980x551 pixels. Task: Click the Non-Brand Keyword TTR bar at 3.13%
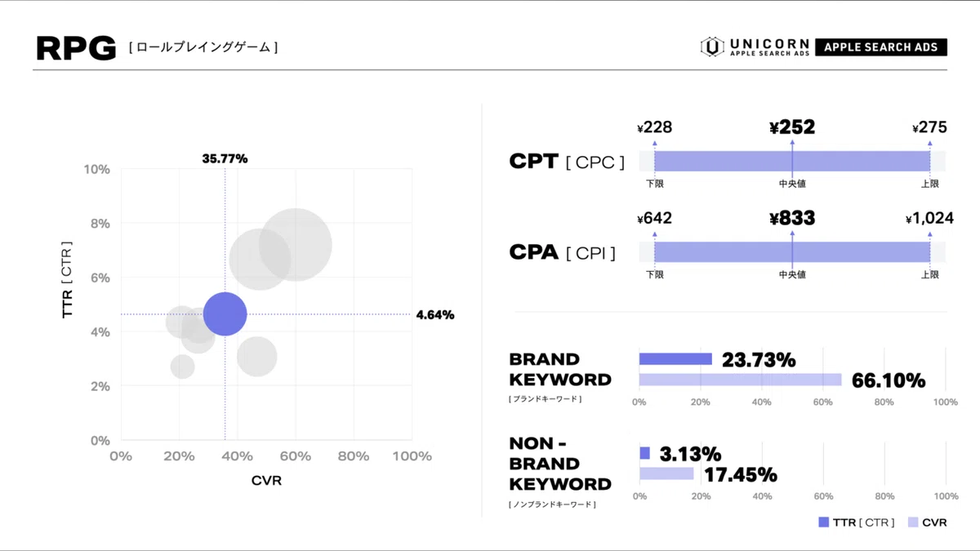[x=644, y=453]
